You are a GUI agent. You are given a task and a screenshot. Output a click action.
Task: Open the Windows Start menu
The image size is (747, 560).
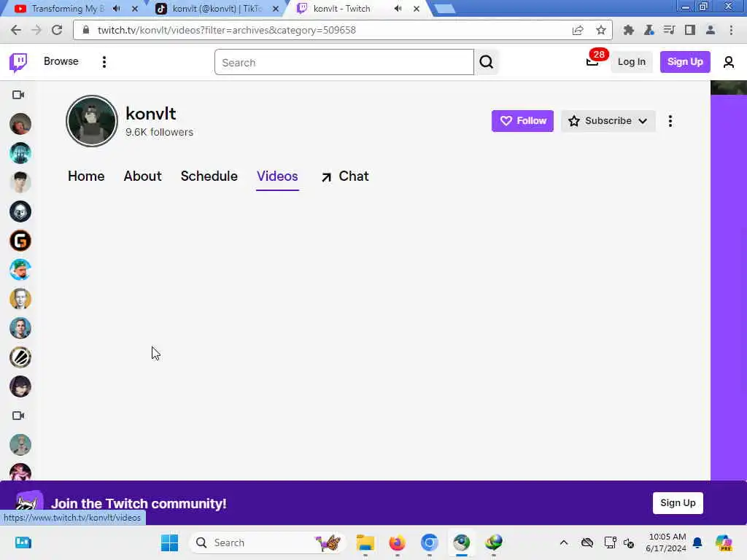pos(169,542)
